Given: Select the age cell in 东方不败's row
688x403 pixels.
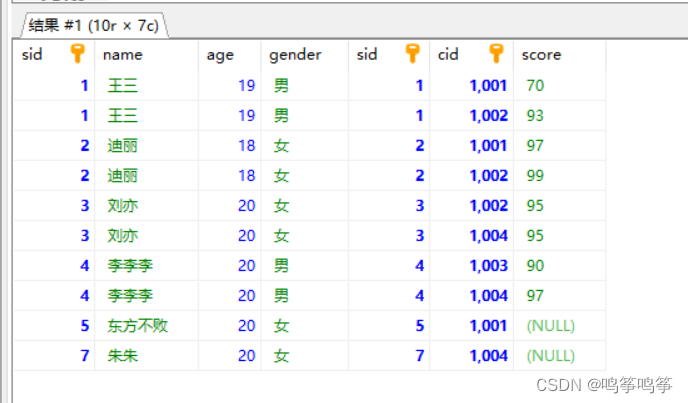Looking at the screenshot, I should click(x=246, y=326).
